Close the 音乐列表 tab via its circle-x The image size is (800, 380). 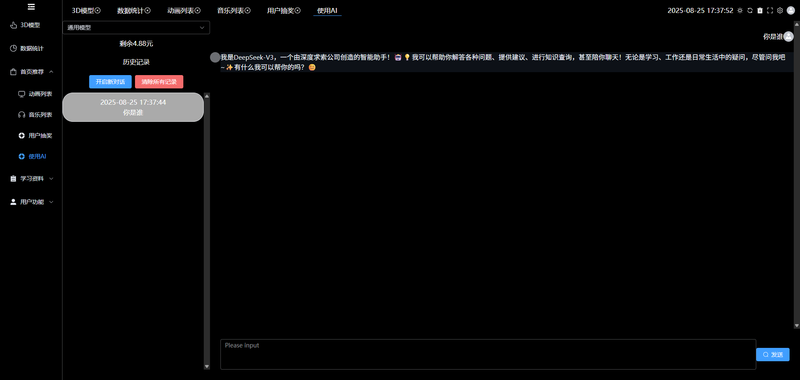pyautogui.click(x=248, y=10)
